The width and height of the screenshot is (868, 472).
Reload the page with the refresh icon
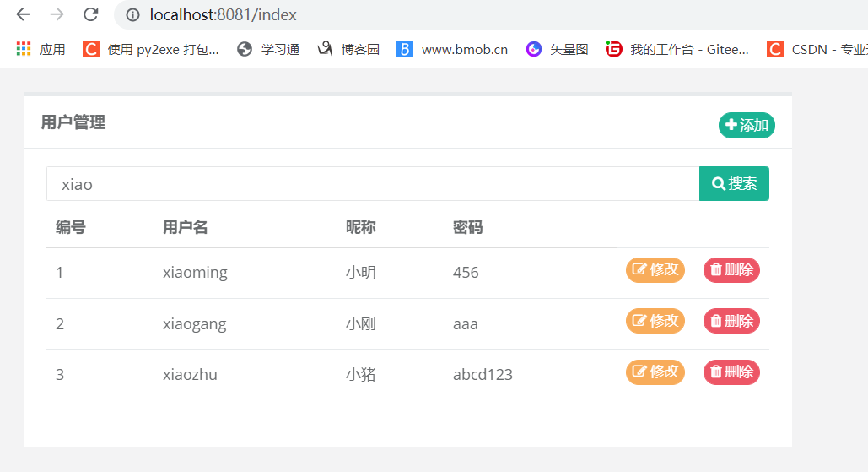pos(91,14)
